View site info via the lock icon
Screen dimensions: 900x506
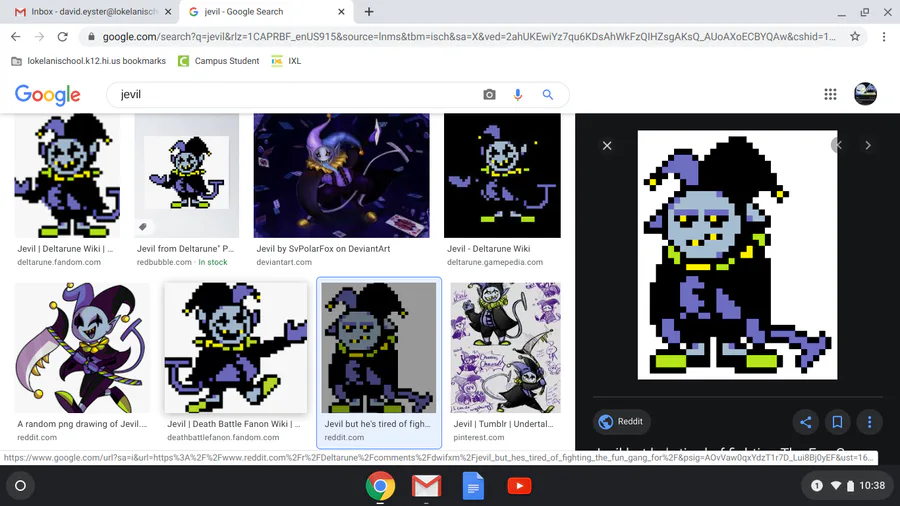coord(91,37)
